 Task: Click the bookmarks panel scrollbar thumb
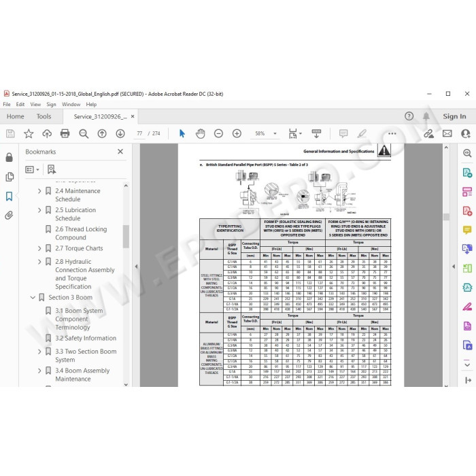coord(126,237)
